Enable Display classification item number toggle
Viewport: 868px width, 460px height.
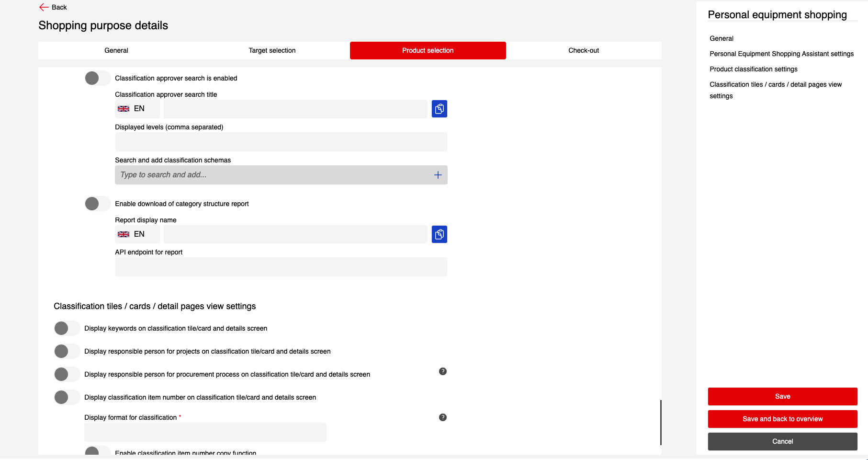coord(67,397)
